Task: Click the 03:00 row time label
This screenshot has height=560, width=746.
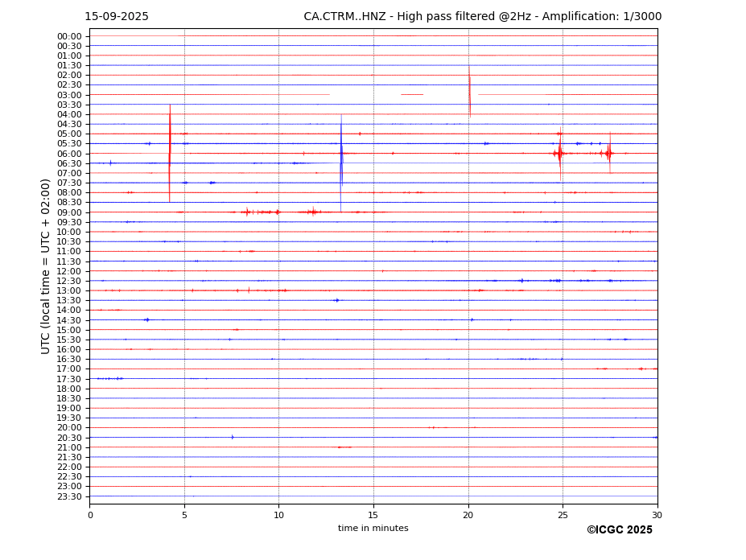Action: pos(69,95)
